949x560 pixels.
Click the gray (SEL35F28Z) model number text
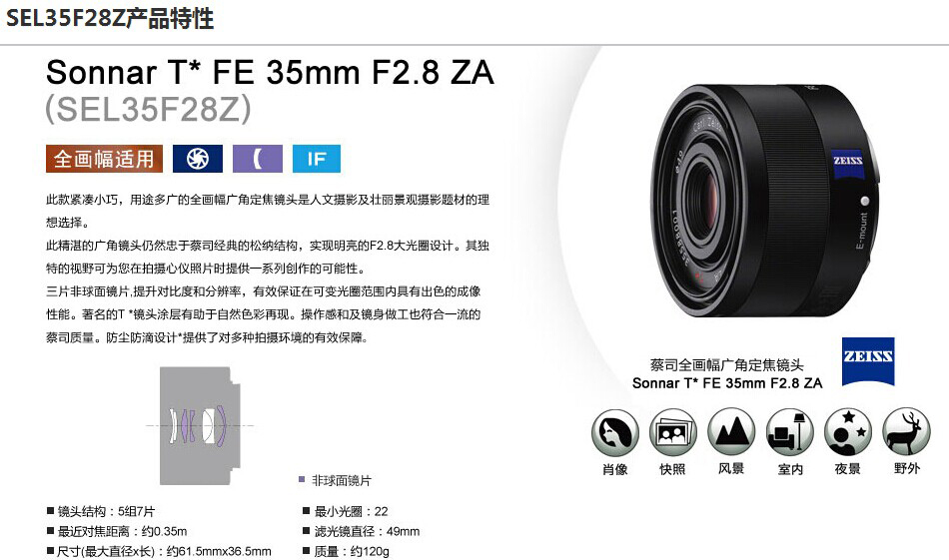pos(148,110)
